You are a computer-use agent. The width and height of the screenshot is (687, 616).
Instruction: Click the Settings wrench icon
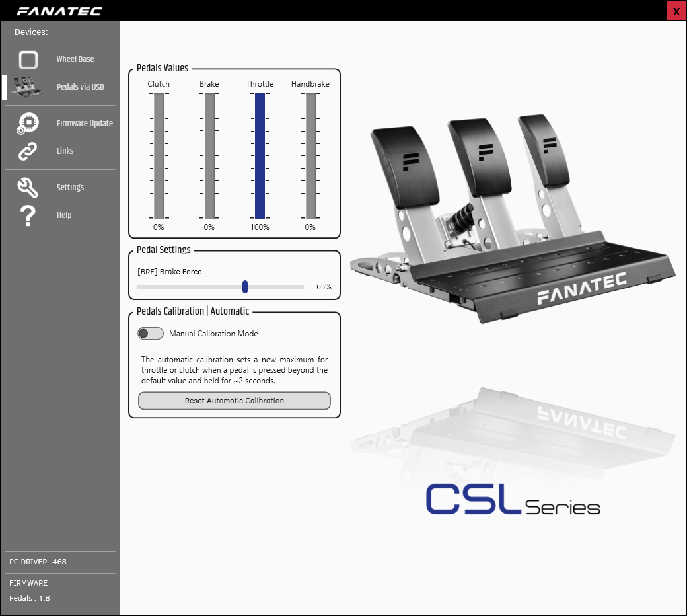point(27,187)
